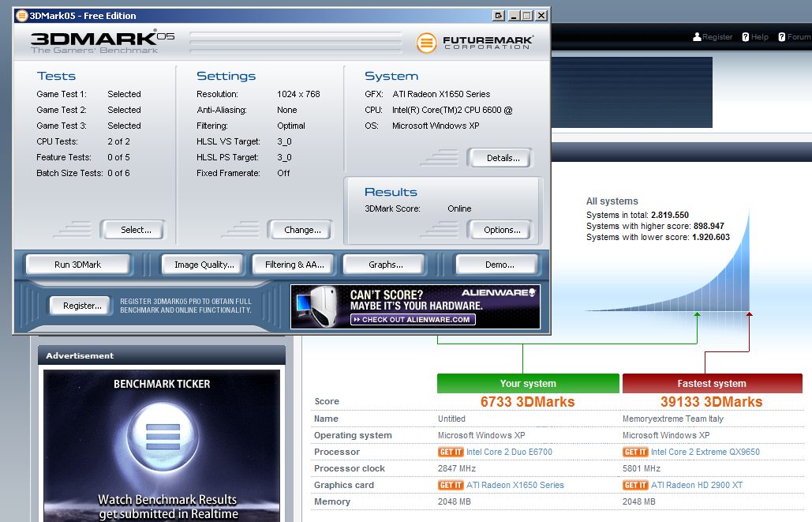Click GET IT badge beside Core 2 Extreme QX9650

(635, 452)
